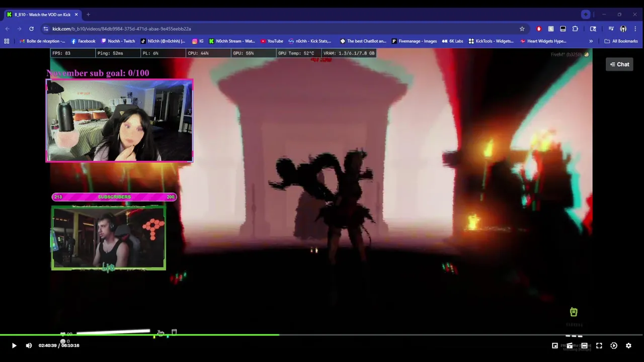The width and height of the screenshot is (644, 362).
Task: Open The best ChatBot bookmark
Action: pyautogui.click(x=363, y=41)
